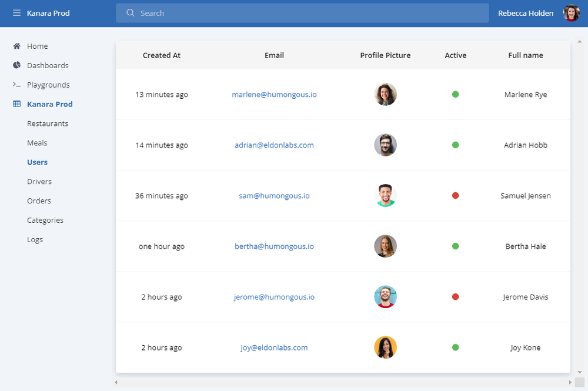The height and width of the screenshot is (391, 588).
Task: Click the magnifier icon in search bar
Action: pos(131,13)
